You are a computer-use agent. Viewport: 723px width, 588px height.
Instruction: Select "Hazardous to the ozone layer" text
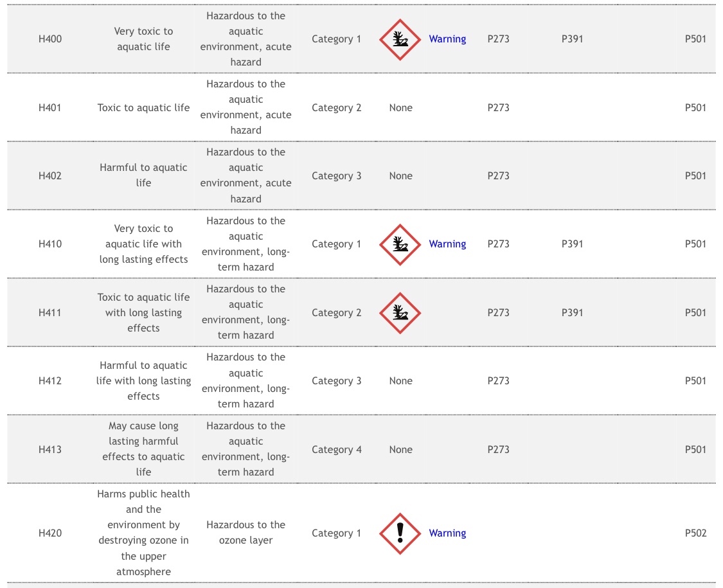click(x=245, y=533)
